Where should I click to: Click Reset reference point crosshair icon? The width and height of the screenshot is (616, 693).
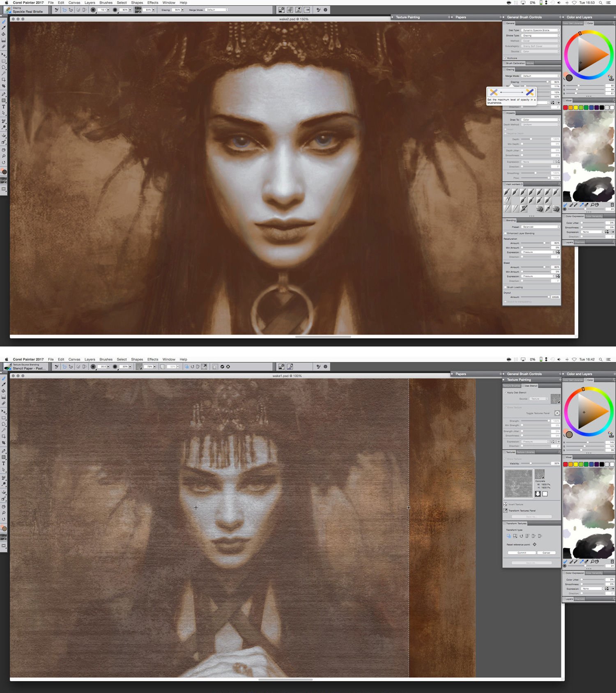coord(535,544)
